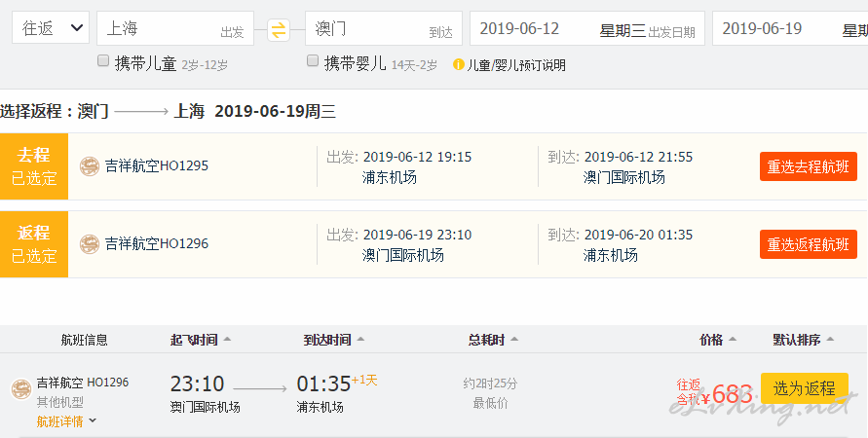Screen dimensions: 868x438
Task: Enable the 携带婴儿 checkbox
Action: pos(313,60)
